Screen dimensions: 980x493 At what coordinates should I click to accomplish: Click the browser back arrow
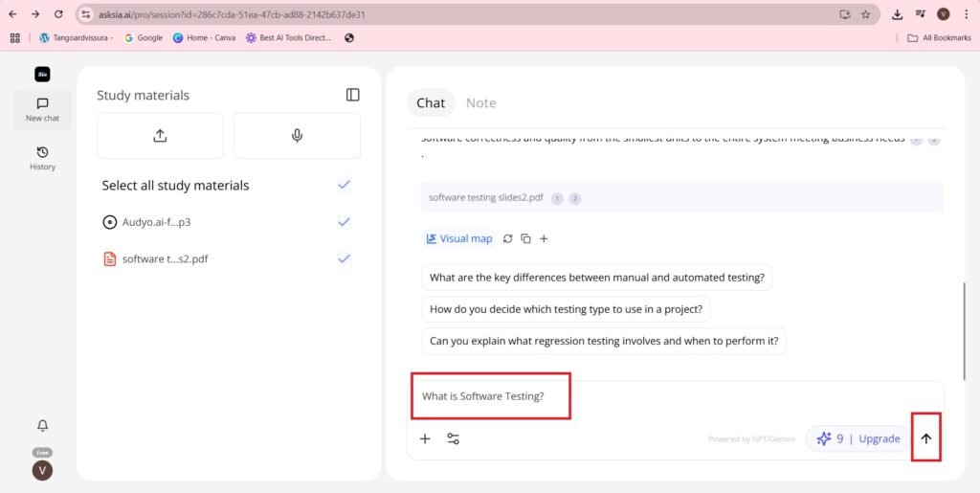12,14
